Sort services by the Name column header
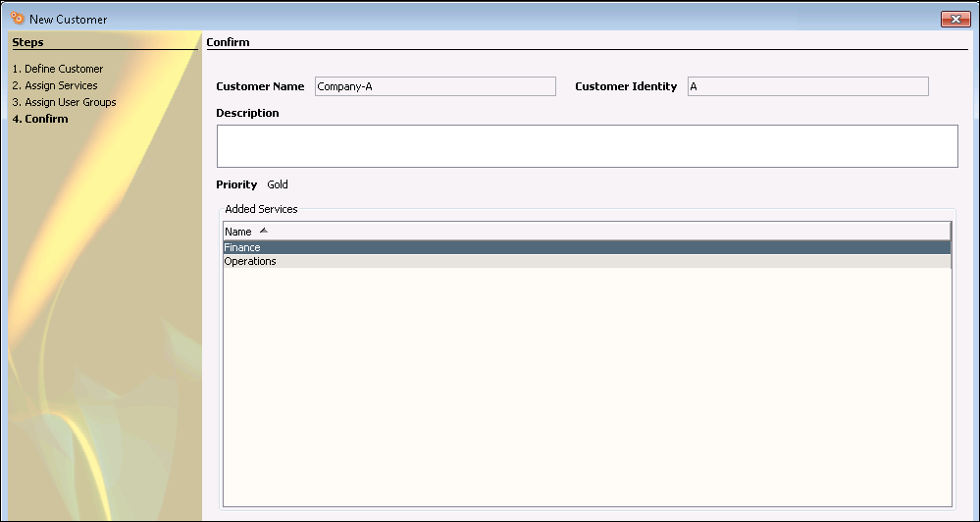The height and width of the screenshot is (522, 980). tap(238, 232)
